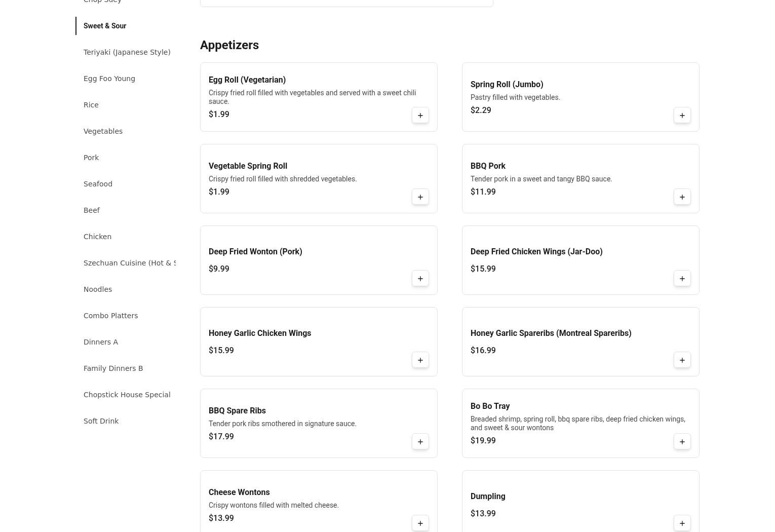The width and height of the screenshot is (775, 532).
Task: Add Deep Fried Chicken Wings (Jar-Doo)
Action: 682,279
